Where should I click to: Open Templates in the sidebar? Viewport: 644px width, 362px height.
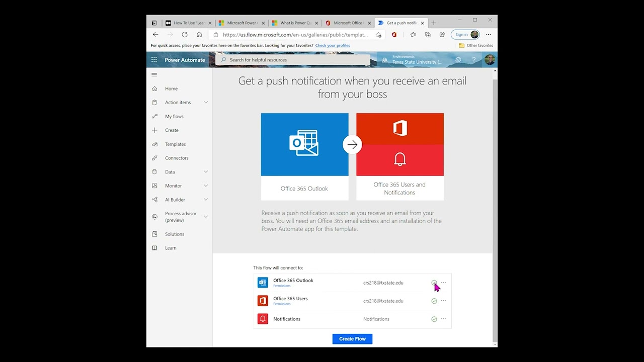(x=175, y=144)
